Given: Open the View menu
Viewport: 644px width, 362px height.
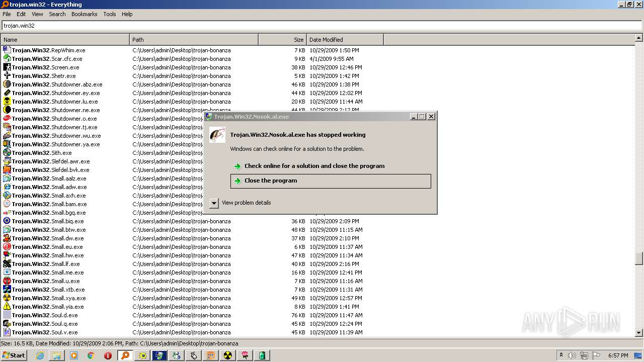Looking at the screenshot, I should click(x=37, y=14).
